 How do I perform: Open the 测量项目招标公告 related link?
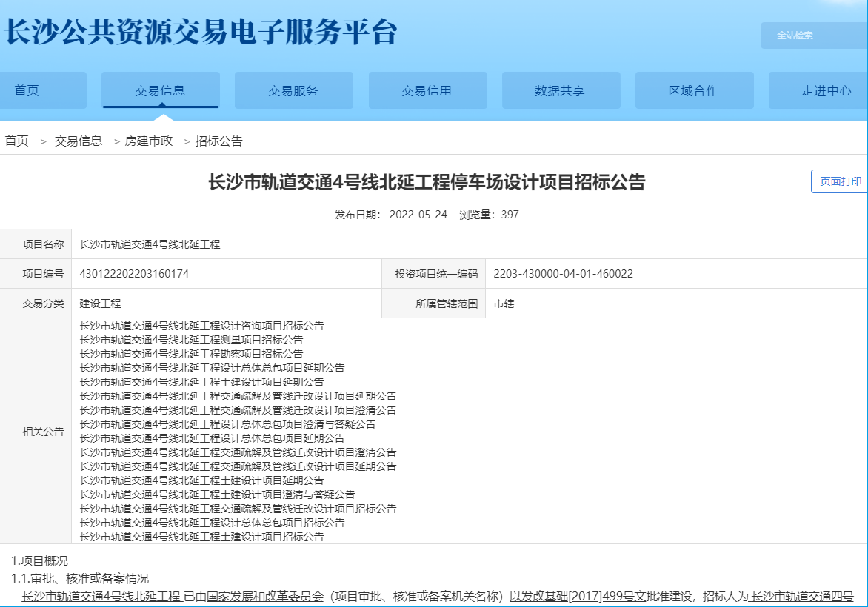[x=191, y=340]
